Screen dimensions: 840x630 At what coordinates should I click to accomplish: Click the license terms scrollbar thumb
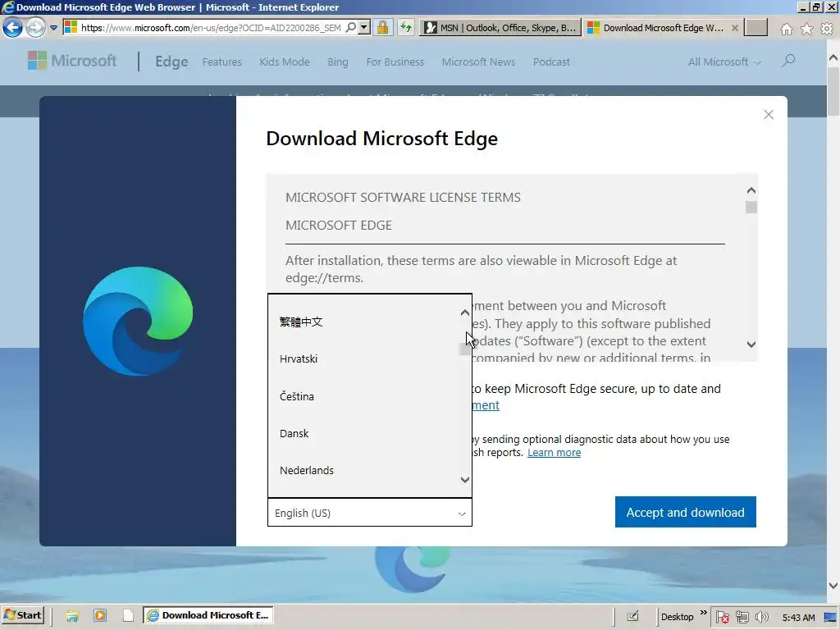751,207
